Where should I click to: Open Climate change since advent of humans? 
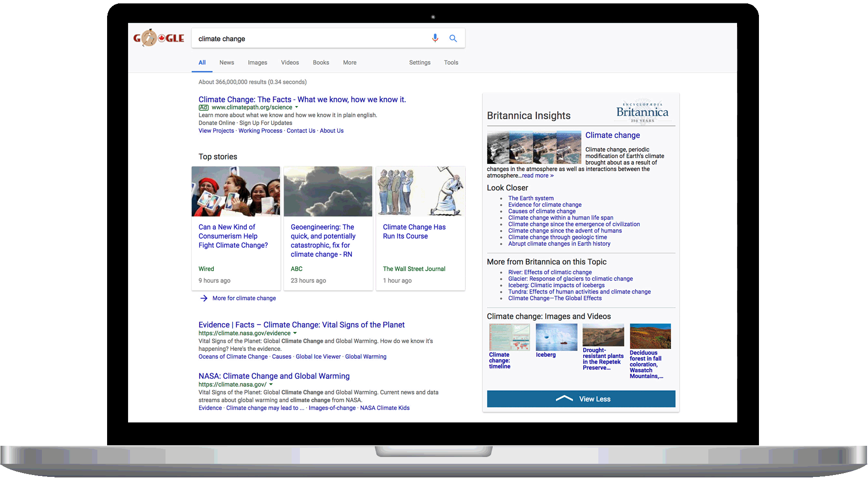(x=565, y=231)
